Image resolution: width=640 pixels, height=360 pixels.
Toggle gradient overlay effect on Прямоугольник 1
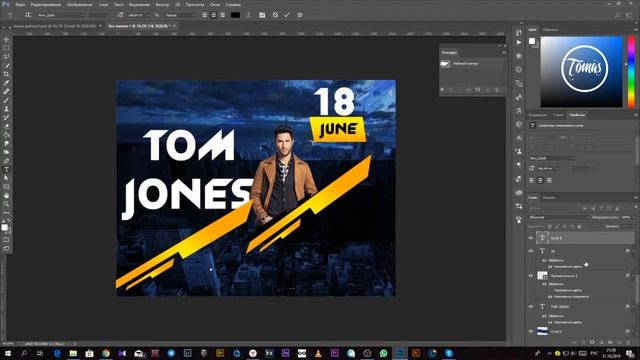click(550, 297)
